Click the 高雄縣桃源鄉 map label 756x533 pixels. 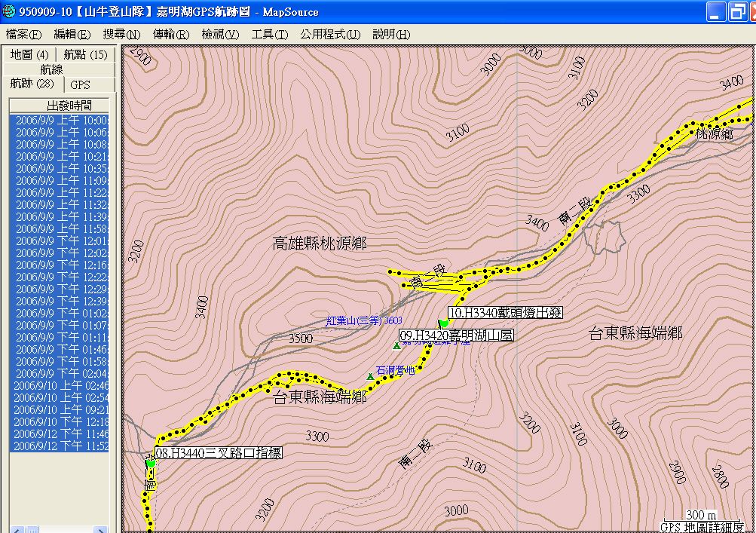[320, 244]
